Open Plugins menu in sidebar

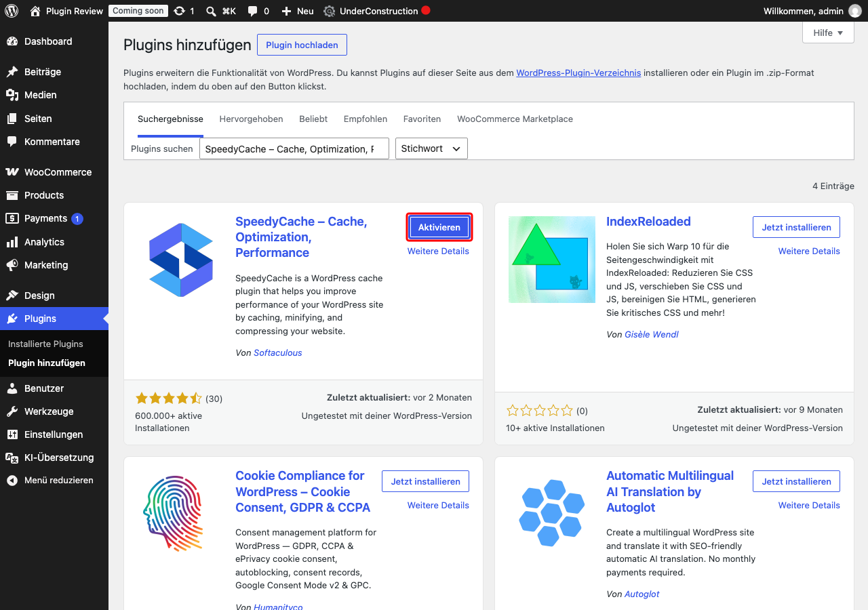click(54, 319)
